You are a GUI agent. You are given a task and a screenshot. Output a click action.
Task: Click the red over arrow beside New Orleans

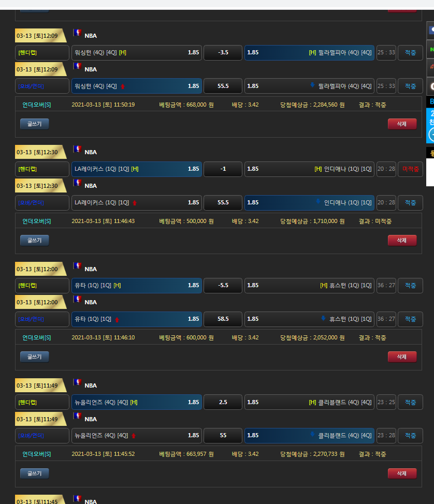[x=134, y=436]
